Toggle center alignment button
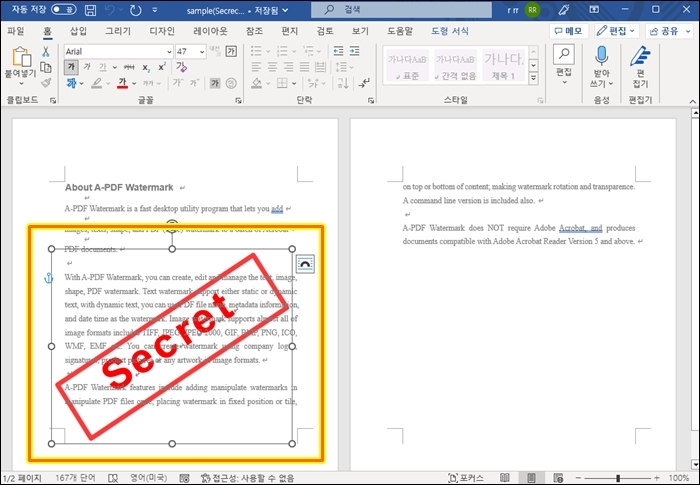The width and height of the screenshot is (700, 485). pos(272,67)
